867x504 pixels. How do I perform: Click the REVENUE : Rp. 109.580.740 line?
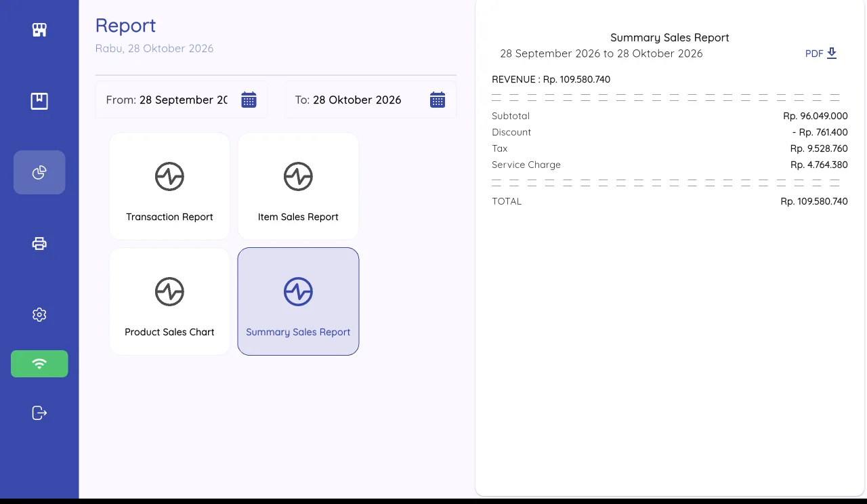point(551,79)
